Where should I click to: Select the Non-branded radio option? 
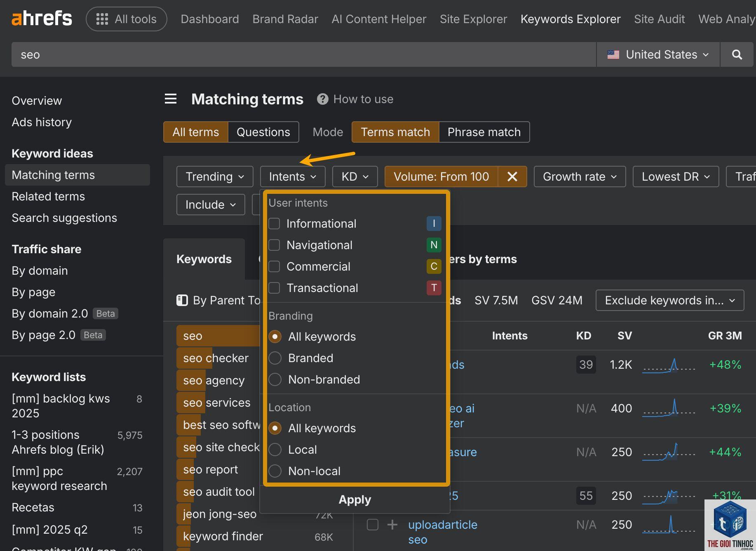pyautogui.click(x=275, y=379)
